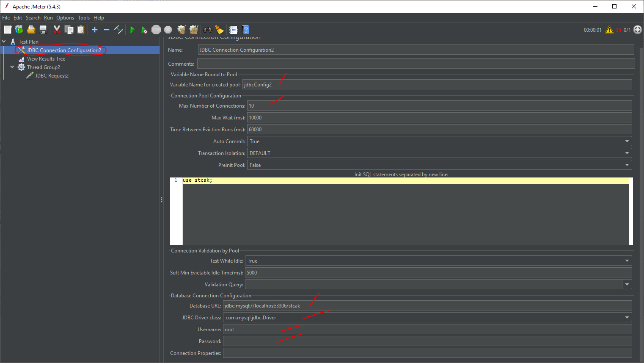Select JDBC Connection Configuration2 in tree
This screenshot has height=363, width=644.
64,50
